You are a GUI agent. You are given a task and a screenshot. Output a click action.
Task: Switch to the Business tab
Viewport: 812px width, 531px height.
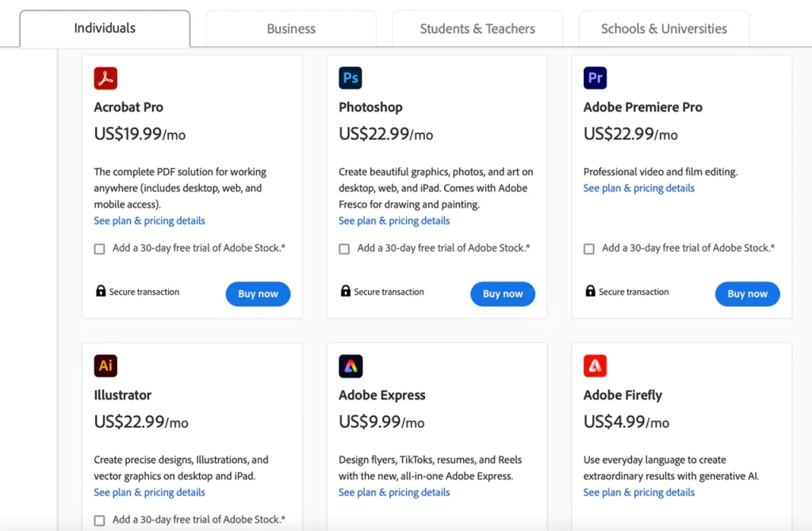click(x=291, y=29)
